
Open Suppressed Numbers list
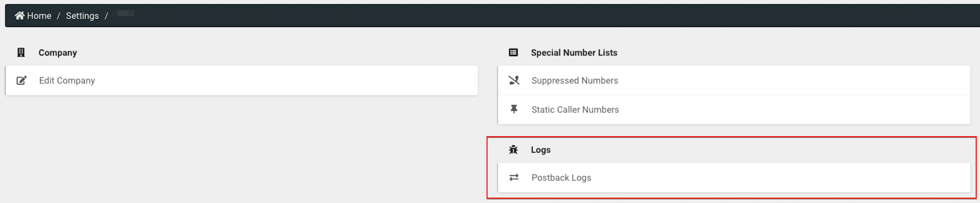click(574, 80)
